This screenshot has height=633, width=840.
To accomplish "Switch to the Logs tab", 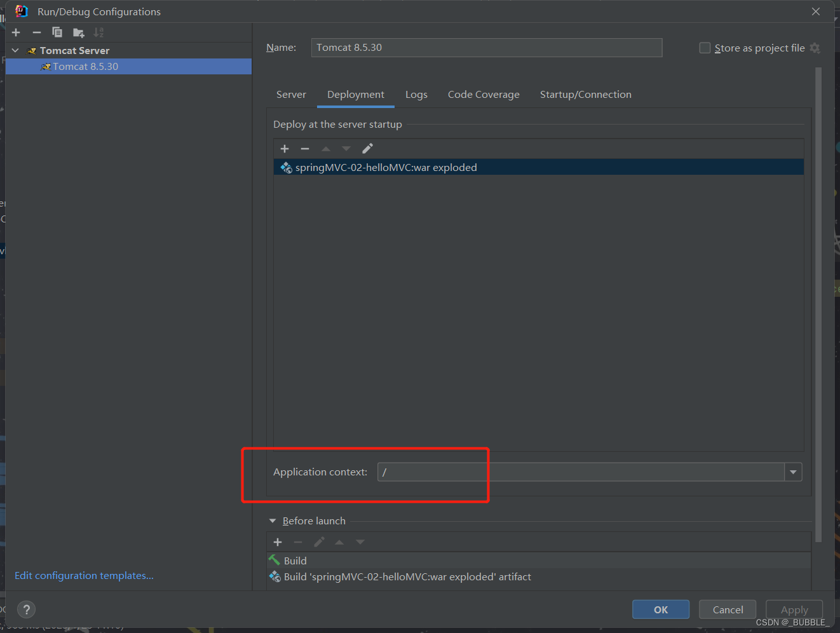I will point(416,95).
